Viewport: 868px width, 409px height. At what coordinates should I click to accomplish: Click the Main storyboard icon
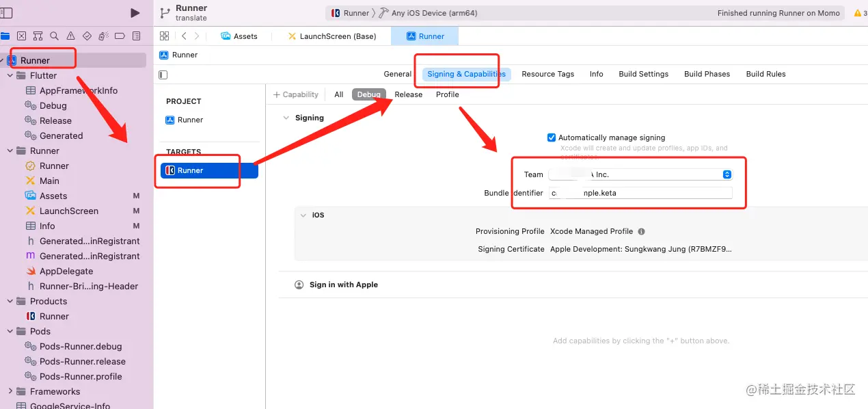pos(30,181)
